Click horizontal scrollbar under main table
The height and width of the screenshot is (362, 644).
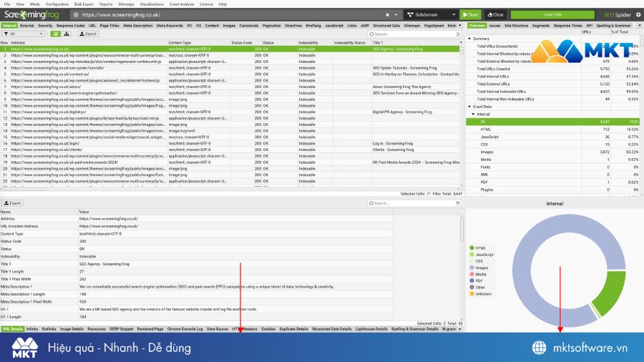point(24,189)
